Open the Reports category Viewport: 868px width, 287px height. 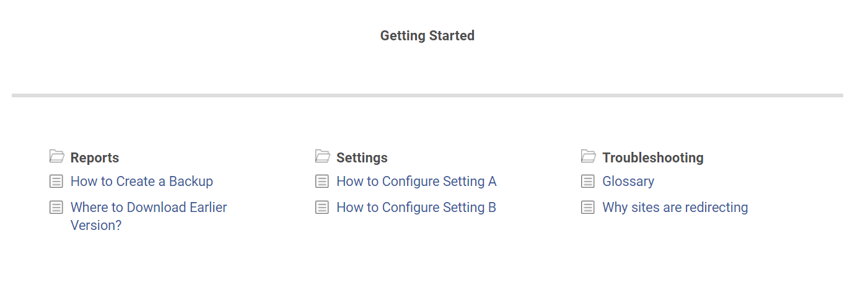[x=95, y=158]
